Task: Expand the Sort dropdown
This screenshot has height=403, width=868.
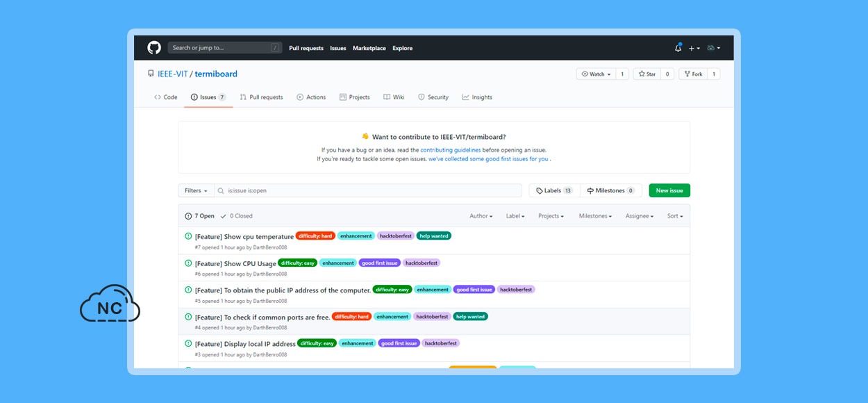Action: click(x=675, y=216)
